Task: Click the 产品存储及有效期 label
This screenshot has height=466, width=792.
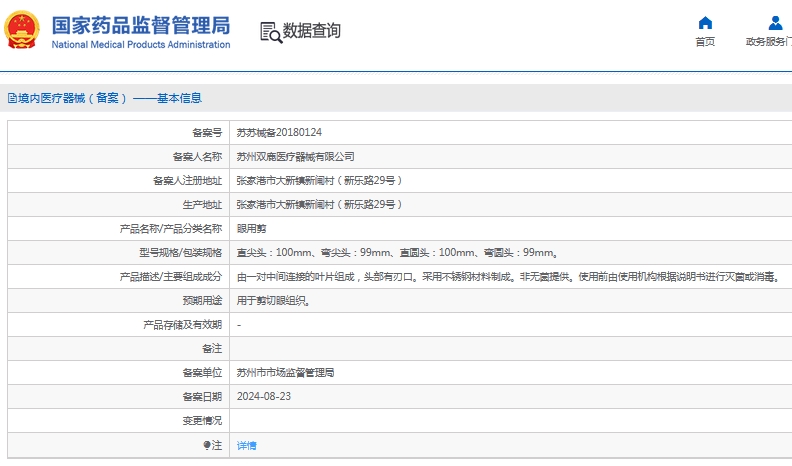Action: 183,325
